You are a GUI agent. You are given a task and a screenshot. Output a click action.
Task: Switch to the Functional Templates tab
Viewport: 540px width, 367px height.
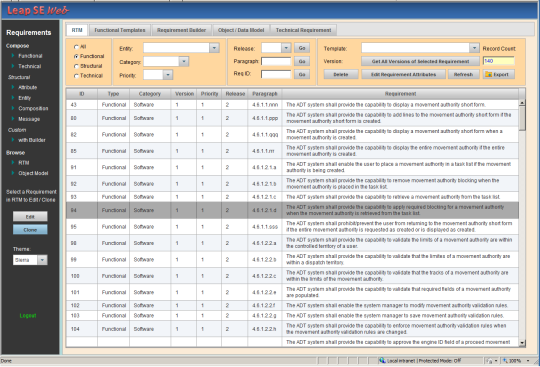(x=120, y=30)
